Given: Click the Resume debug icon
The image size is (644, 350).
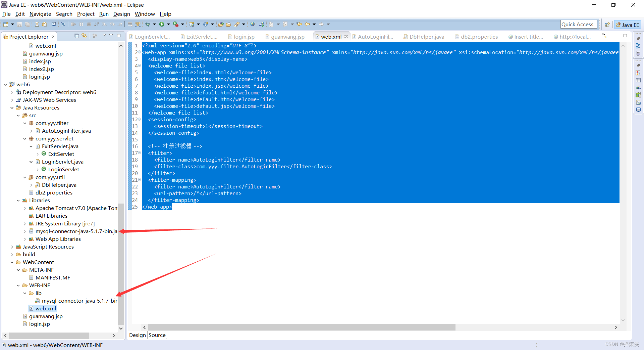Looking at the screenshot, I should click(x=73, y=24).
